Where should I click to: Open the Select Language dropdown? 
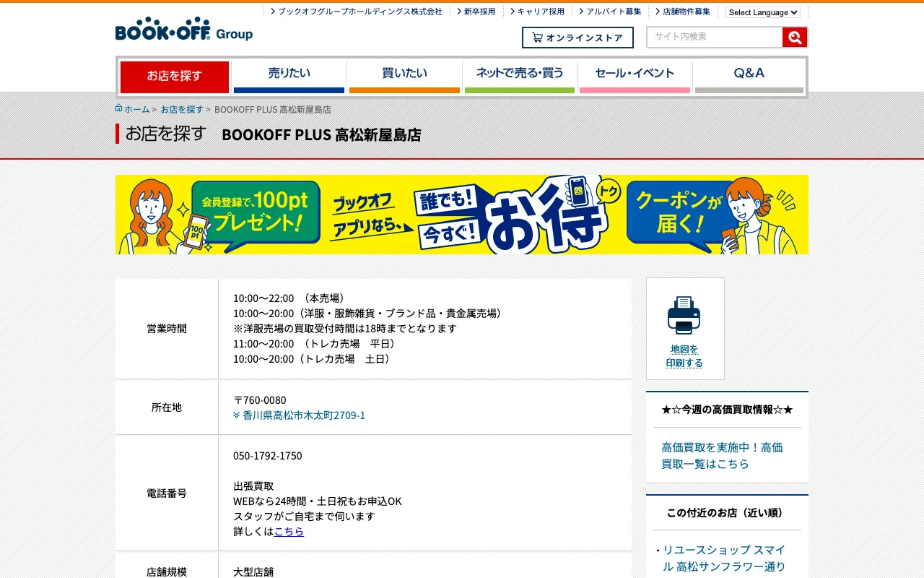click(x=763, y=12)
